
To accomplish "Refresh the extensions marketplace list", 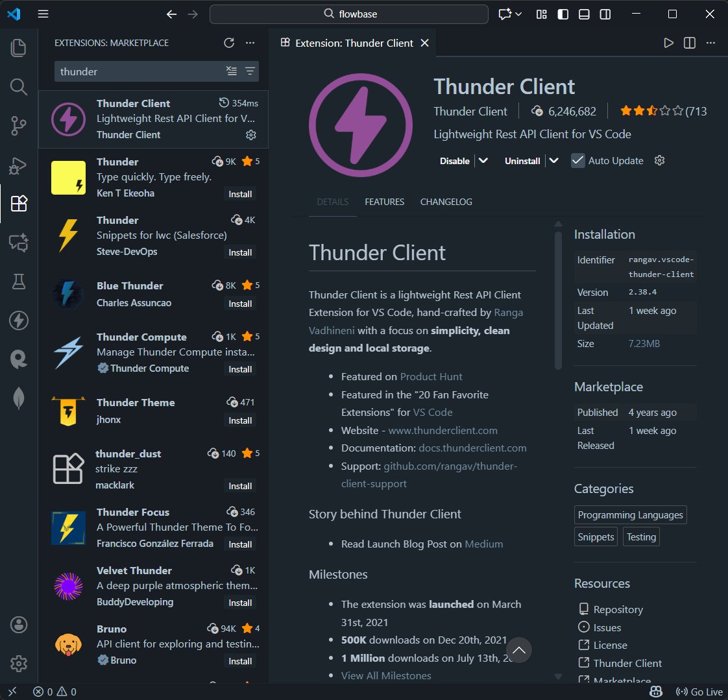I will [228, 42].
